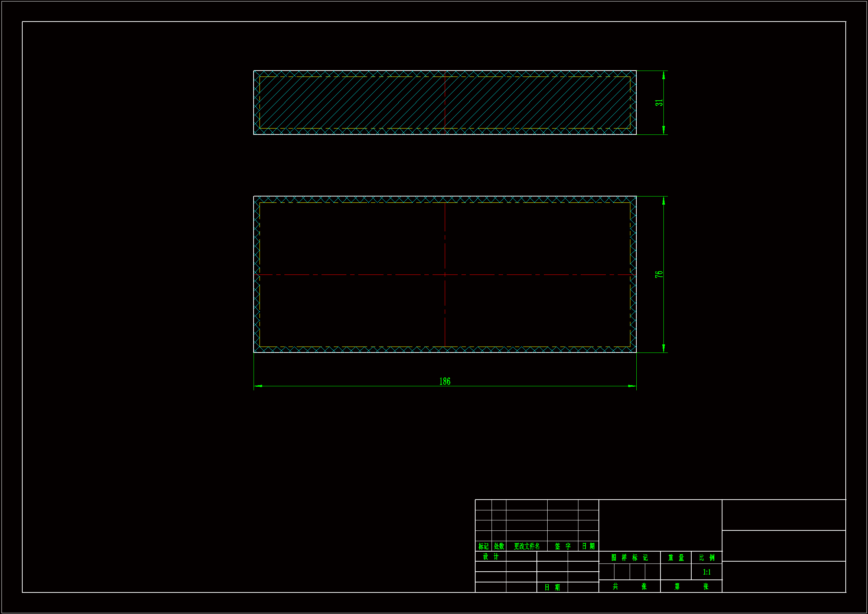The height and width of the screenshot is (614, 868).
Task: Select the 31 thickness dimension label
Action: coord(659,103)
